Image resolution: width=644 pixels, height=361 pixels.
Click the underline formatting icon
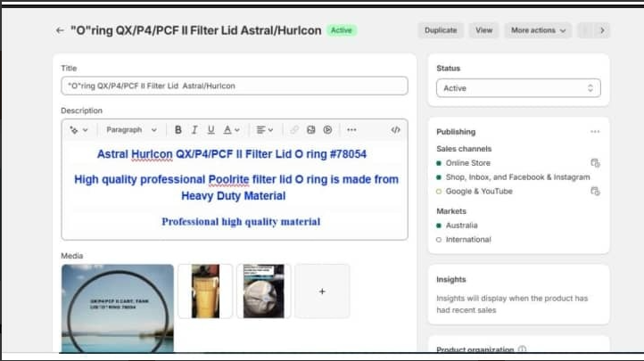coord(211,130)
